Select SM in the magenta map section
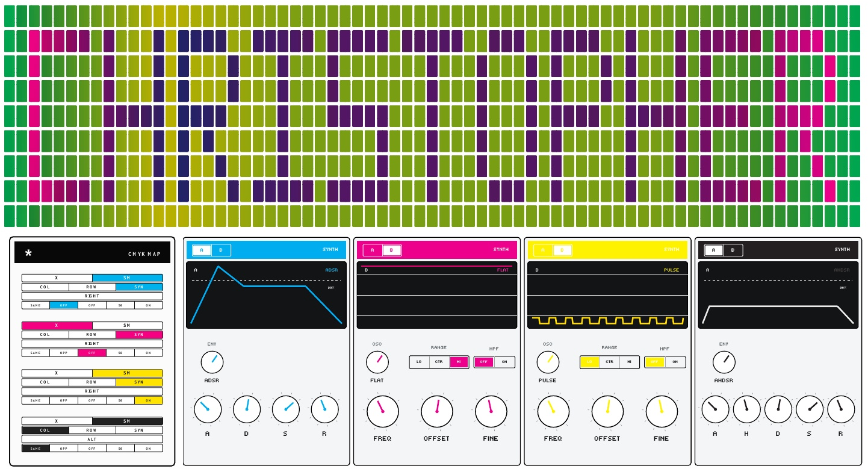The image size is (868, 469). 127,326
